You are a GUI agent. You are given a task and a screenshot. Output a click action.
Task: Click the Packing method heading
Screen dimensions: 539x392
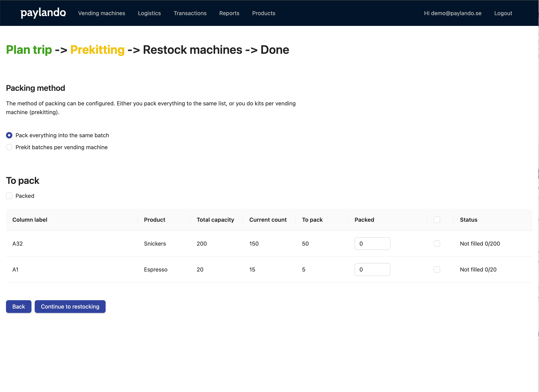[35, 88]
